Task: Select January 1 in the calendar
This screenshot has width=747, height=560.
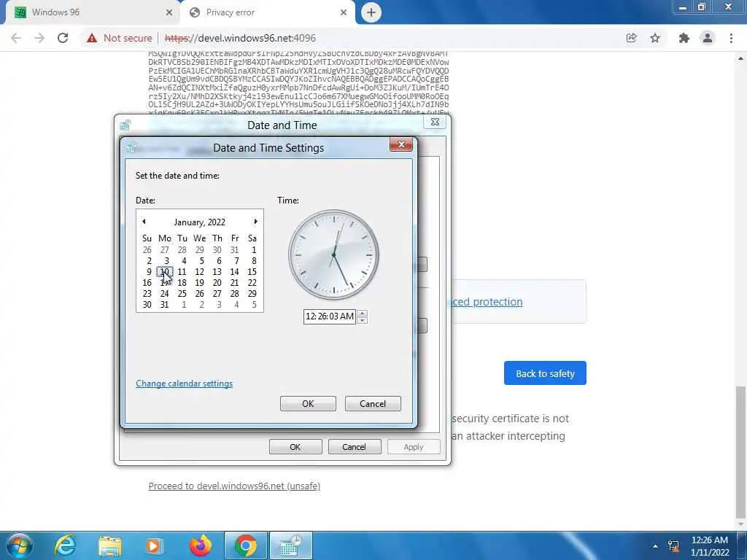Action: tap(253, 250)
